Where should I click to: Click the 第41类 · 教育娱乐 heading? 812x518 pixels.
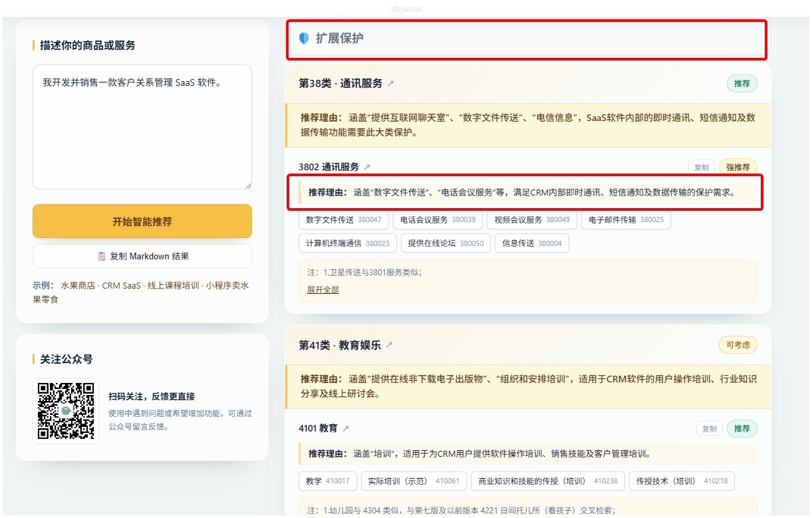tap(340, 345)
